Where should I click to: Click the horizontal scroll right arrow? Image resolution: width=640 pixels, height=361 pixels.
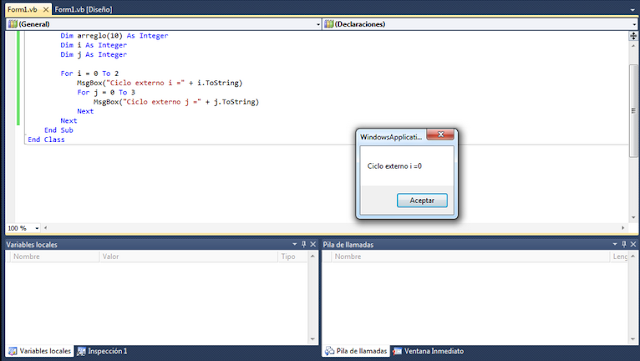coord(623,228)
